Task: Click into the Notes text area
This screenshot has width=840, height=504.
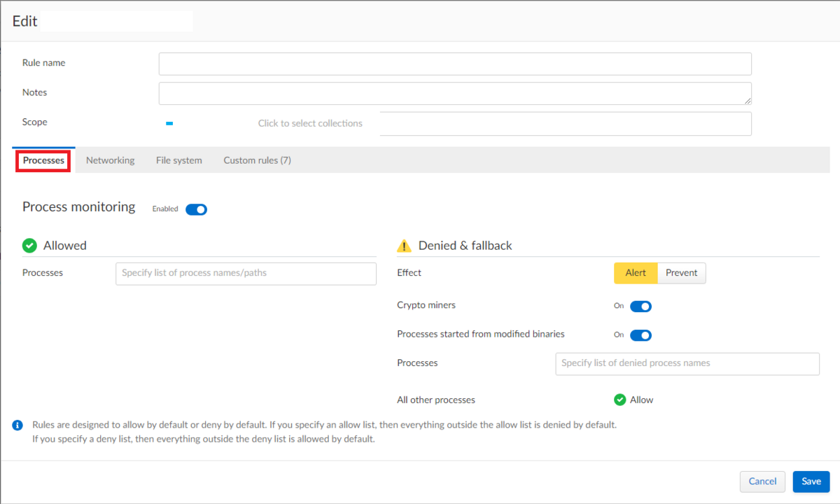Action: click(455, 93)
